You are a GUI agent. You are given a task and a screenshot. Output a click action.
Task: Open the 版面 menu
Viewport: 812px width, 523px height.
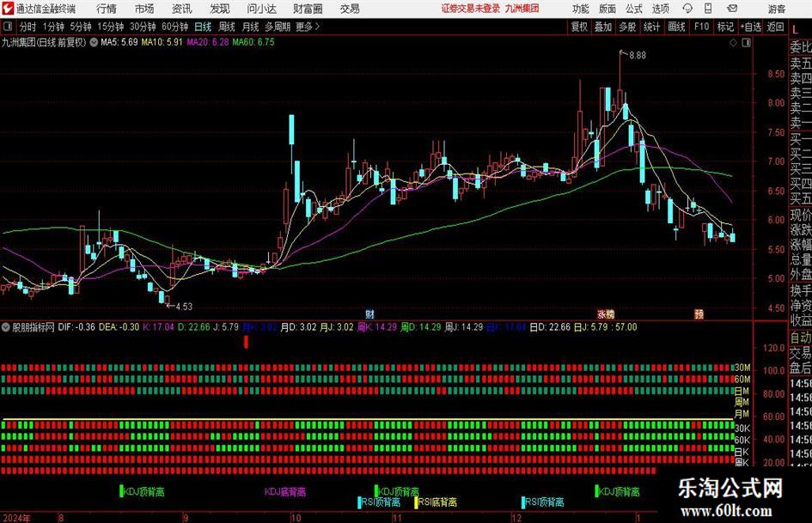pos(607,9)
